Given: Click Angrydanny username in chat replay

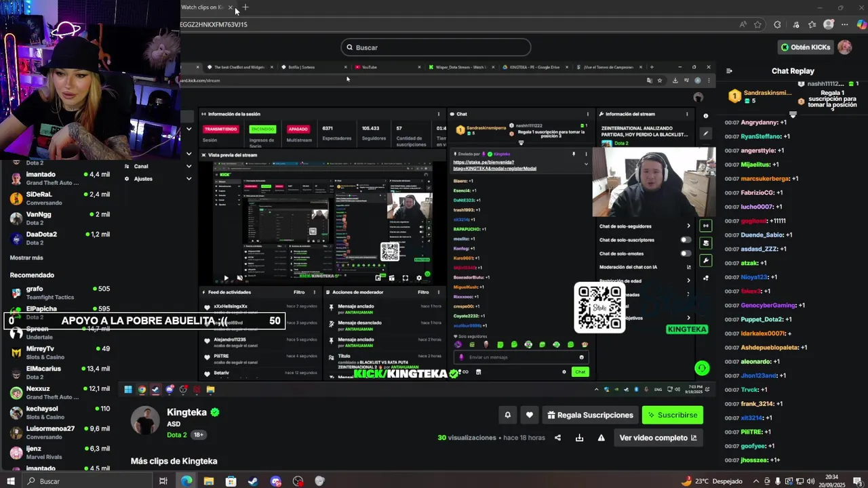Looking at the screenshot, I should tap(759, 122).
